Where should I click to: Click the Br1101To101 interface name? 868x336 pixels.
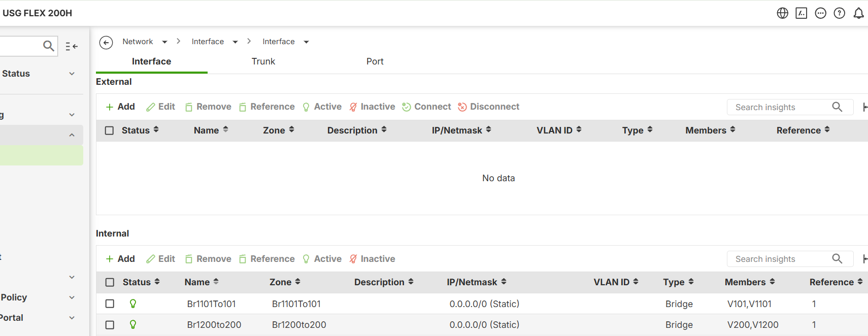point(211,304)
